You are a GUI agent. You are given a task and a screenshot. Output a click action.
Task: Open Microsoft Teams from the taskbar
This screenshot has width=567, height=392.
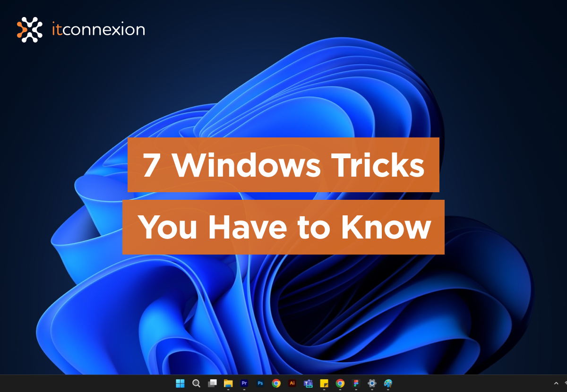tap(308, 383)
